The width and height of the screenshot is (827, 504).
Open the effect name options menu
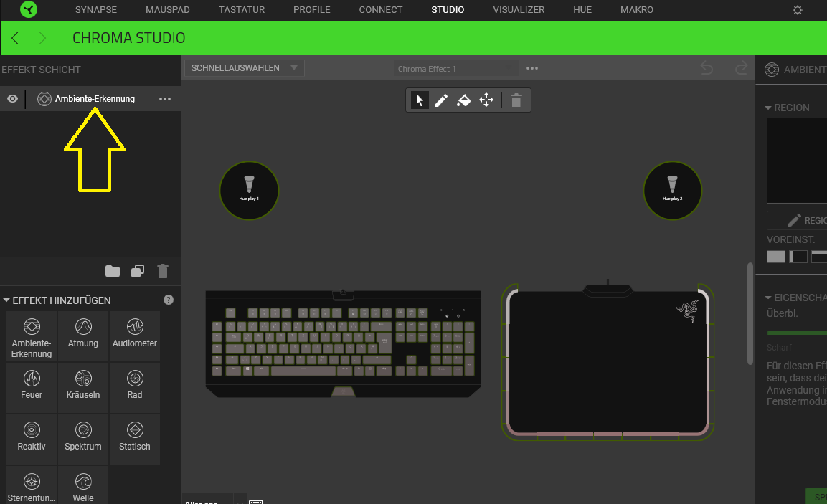[532, 68]
